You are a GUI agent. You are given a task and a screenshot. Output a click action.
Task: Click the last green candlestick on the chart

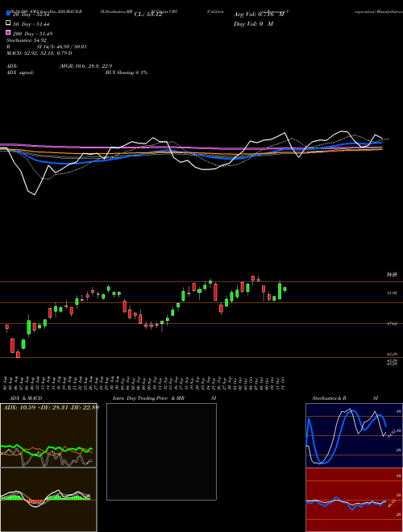(285, 289)
